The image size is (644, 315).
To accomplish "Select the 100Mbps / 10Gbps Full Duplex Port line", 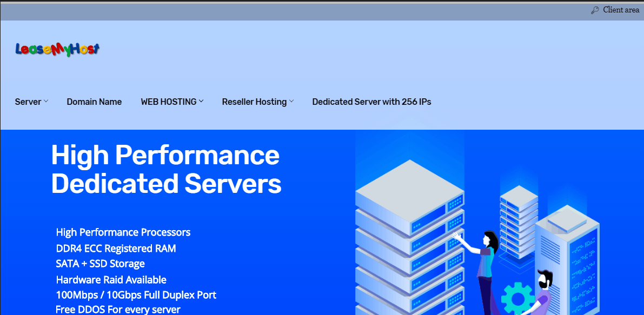I will coord(136,295).
